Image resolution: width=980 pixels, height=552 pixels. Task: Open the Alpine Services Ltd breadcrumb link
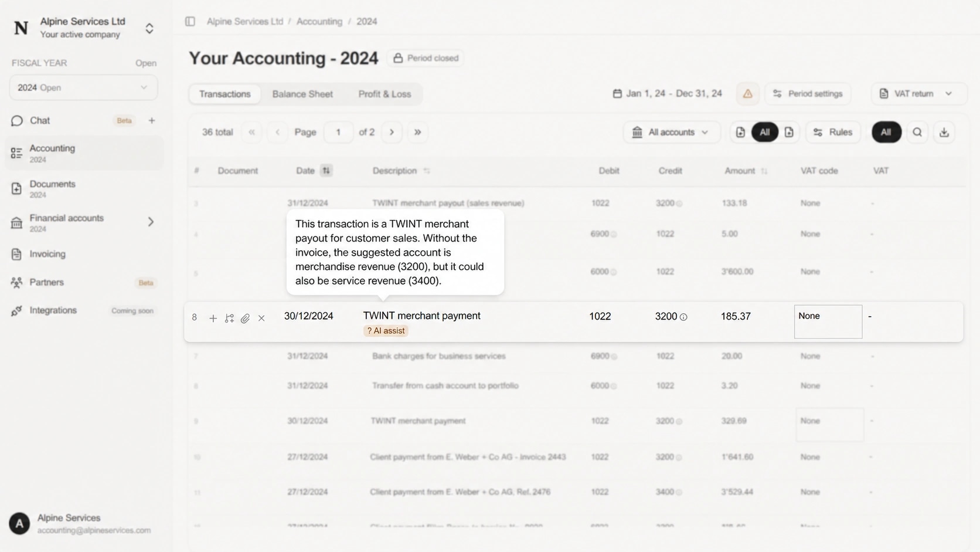[245, 22]
